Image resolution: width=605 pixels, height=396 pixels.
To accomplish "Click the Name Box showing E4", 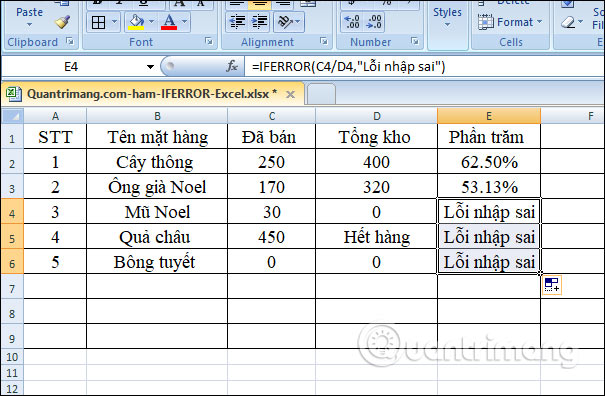I will click(71, 67).
